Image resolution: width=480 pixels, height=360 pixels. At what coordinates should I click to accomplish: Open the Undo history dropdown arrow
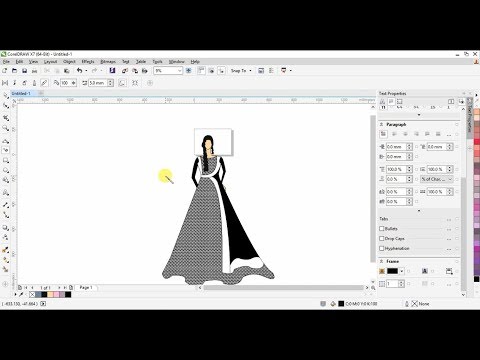[86, 71]
